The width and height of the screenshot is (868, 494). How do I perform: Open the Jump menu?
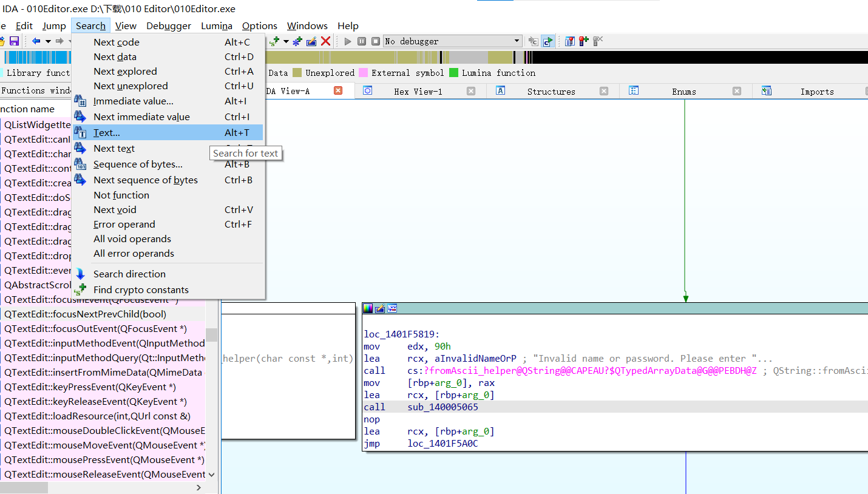pos(54,25)
